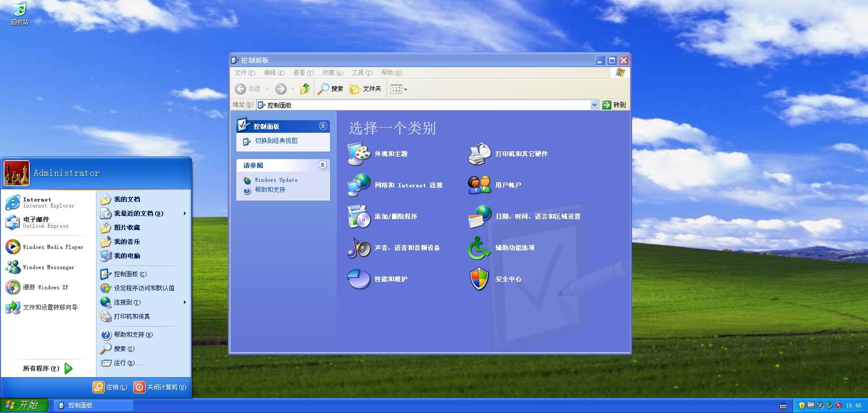Collapse the Control Panel (控制面板) sidebar section

323,126
